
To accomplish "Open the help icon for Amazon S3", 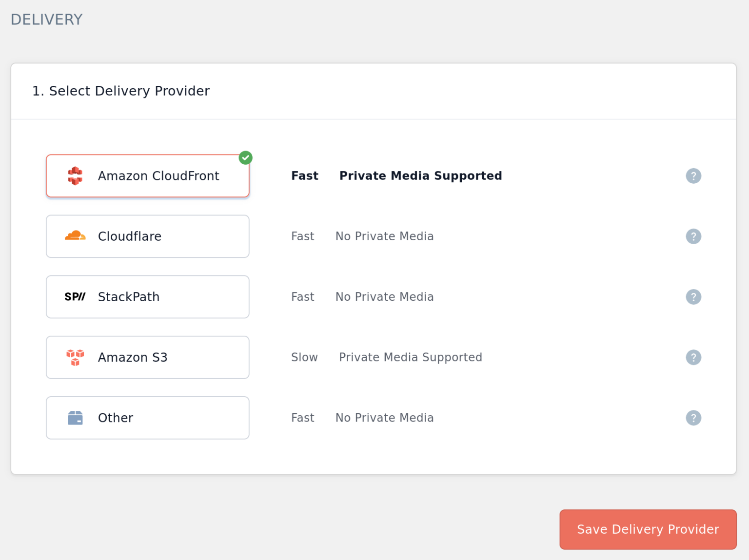I will point(693,357).
